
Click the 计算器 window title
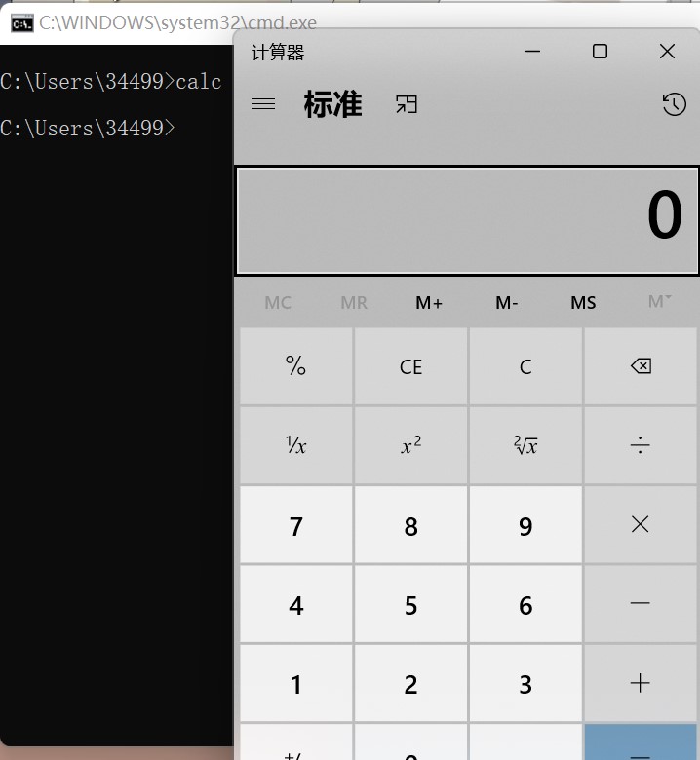tap(278, 53)
